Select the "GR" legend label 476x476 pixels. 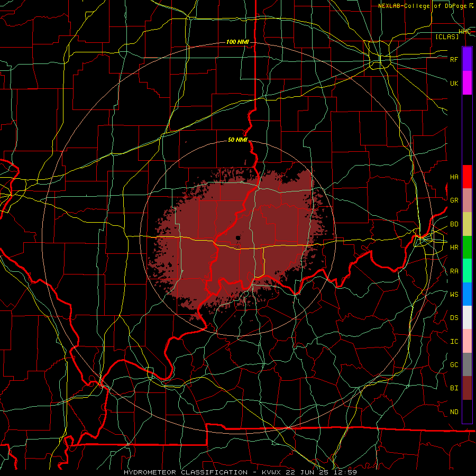pyautogui.click(x=454, y=200)
